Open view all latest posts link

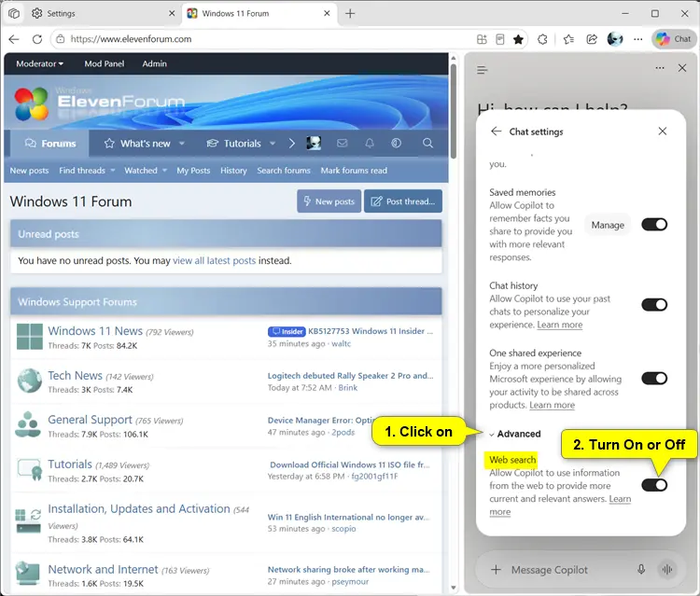click(215, 260)
